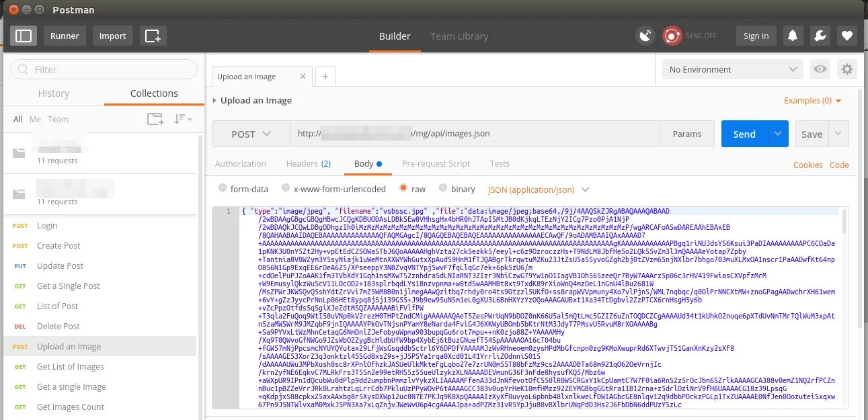Open the second collection folder icon
The width and height of the screenshot is (868, 420).
pos(19,194)
